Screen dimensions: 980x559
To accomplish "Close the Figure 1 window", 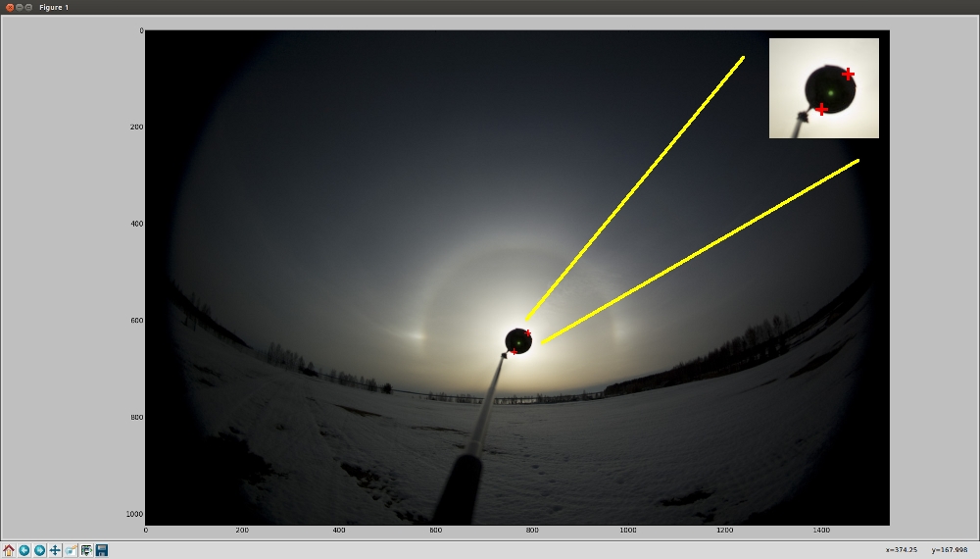I will pyautogui.click(x=10, y=7).
